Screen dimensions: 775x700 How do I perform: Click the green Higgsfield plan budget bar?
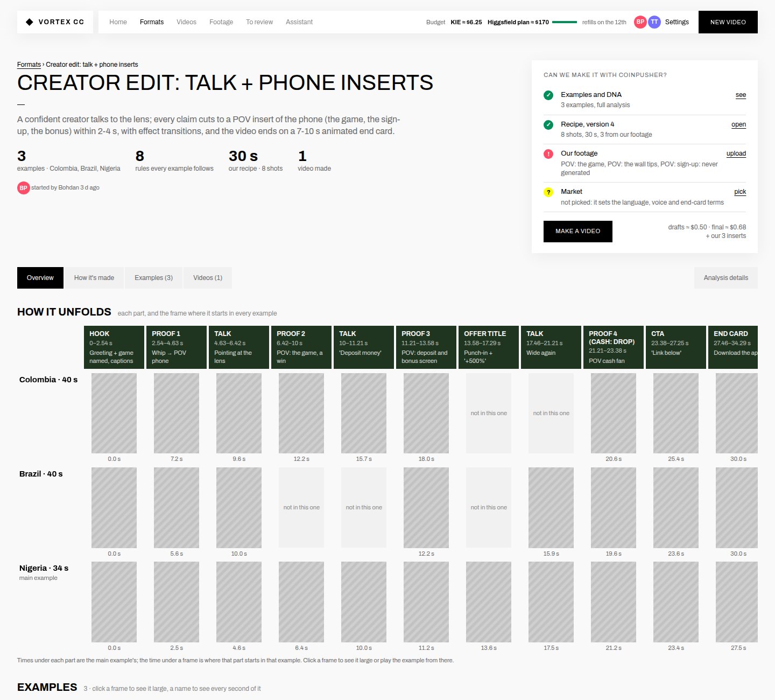[565, 22]
